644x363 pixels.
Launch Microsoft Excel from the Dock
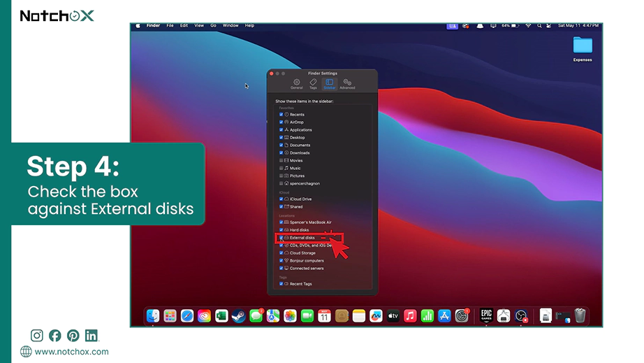221,315
